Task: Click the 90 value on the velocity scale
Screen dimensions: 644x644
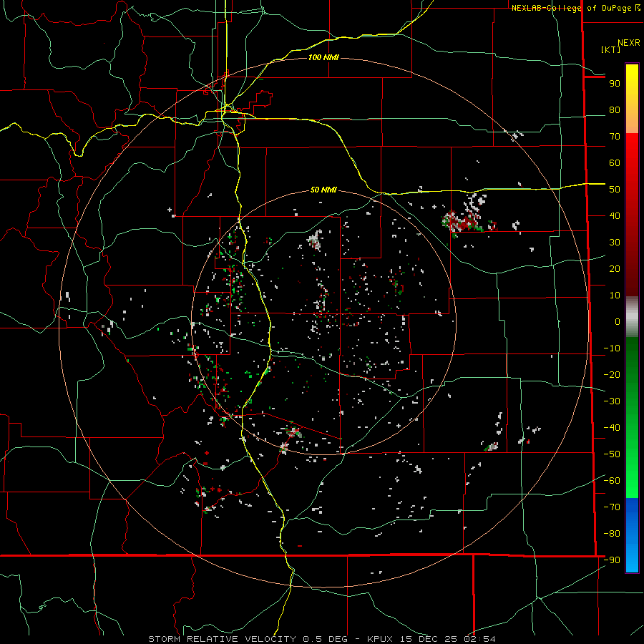Action: tap(615, 84)
